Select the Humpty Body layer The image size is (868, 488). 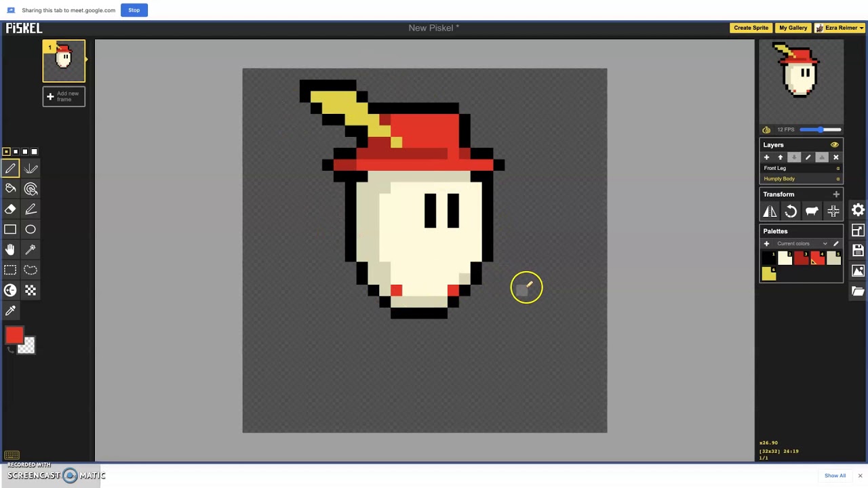(801, 179)
